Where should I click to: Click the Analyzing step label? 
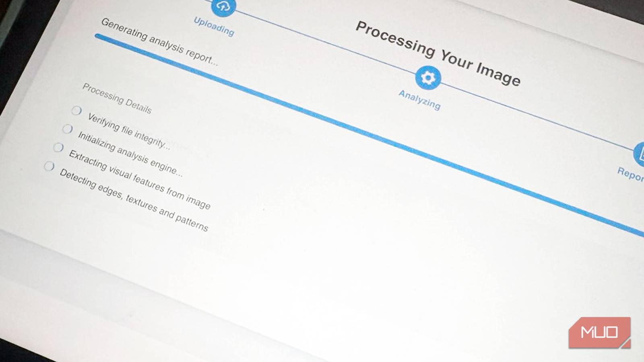[419, 99]
